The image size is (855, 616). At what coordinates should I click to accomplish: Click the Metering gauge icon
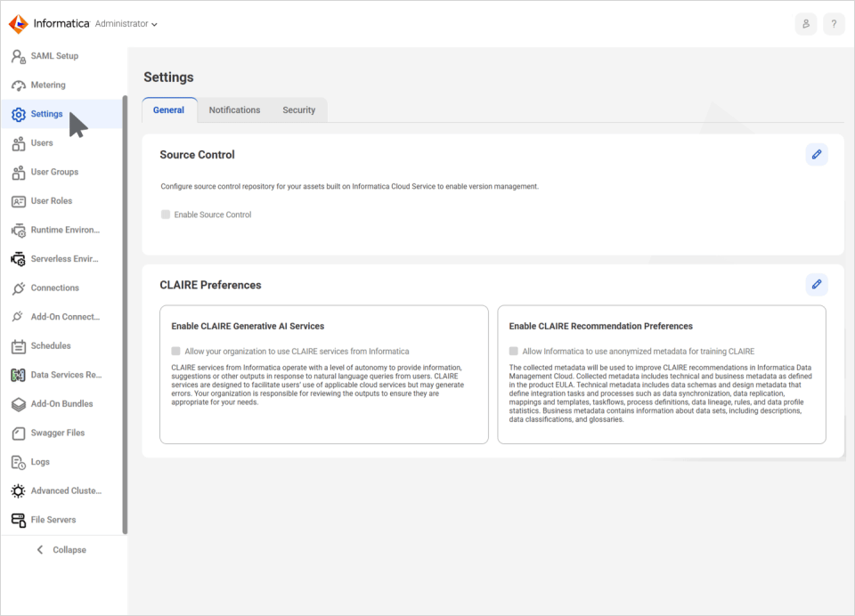click(x=19, y=85)
